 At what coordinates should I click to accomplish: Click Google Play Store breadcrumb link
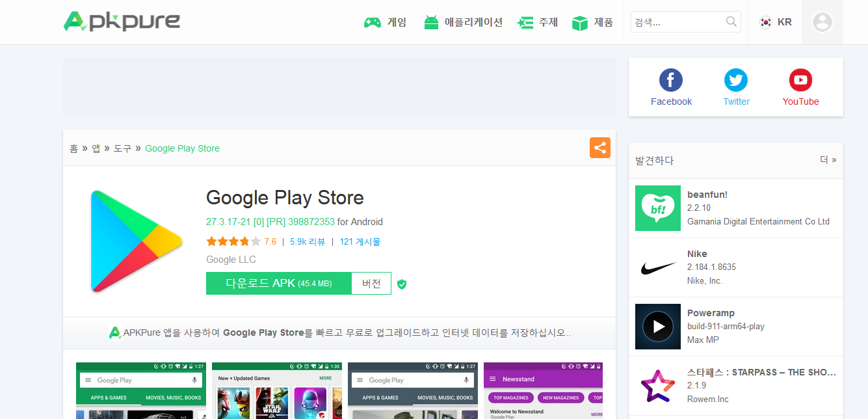182,148
